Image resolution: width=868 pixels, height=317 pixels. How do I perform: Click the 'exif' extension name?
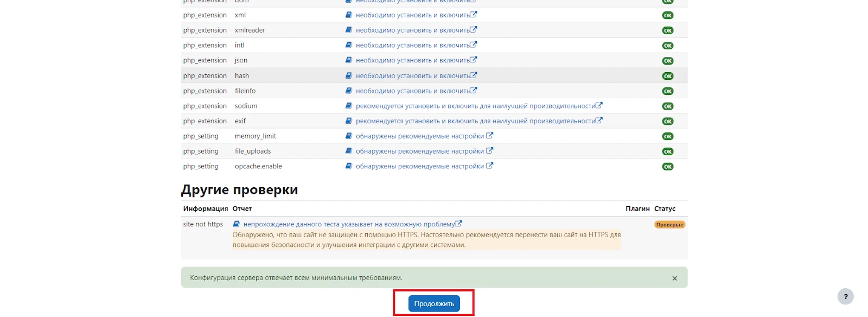click(x=240, y=121)
